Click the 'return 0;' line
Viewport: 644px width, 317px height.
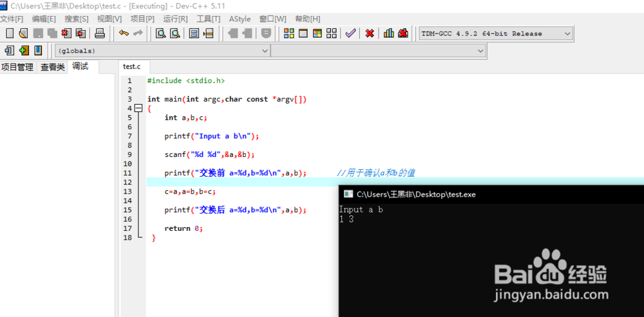click(x=184, y=228)
